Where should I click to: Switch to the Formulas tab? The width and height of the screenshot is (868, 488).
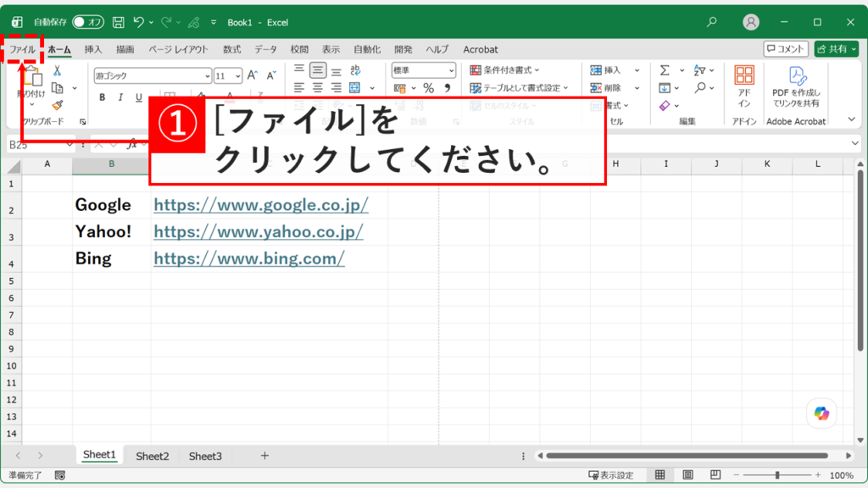232,49
